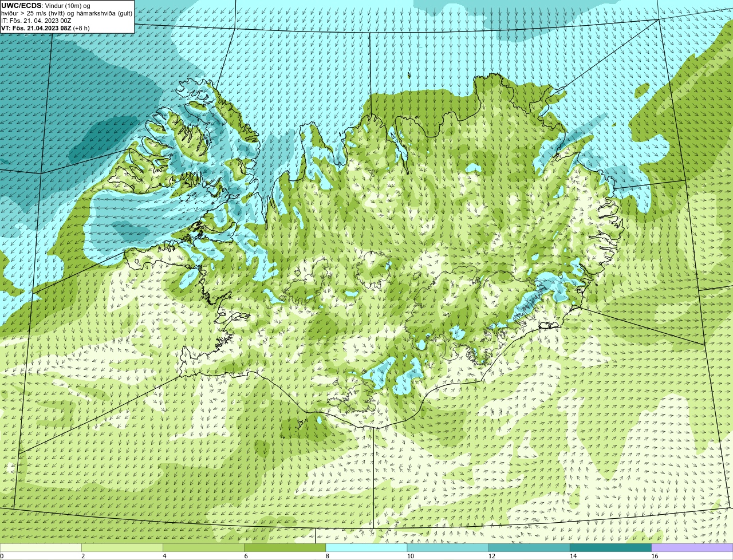
Task: Click the '12' scale label
Action: point(492,556)
